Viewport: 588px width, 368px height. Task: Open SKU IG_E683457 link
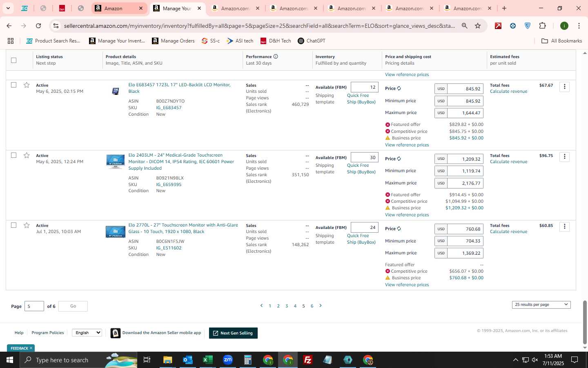point(169,108)
